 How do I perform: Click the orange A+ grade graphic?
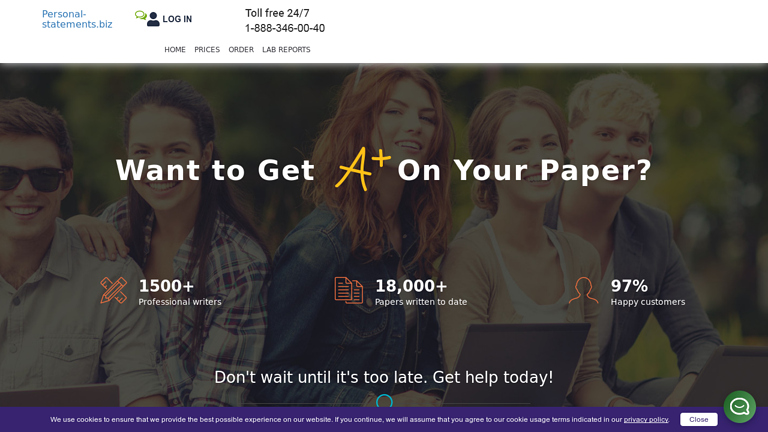362,169
